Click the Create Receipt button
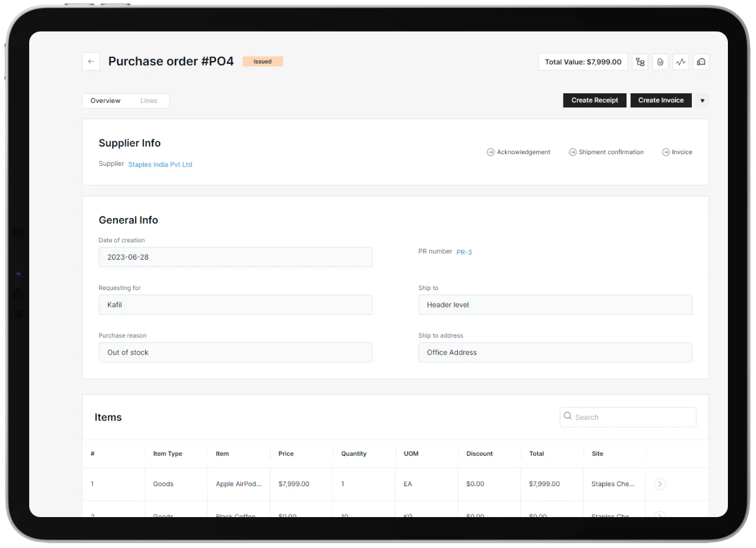 click(595, 100)
